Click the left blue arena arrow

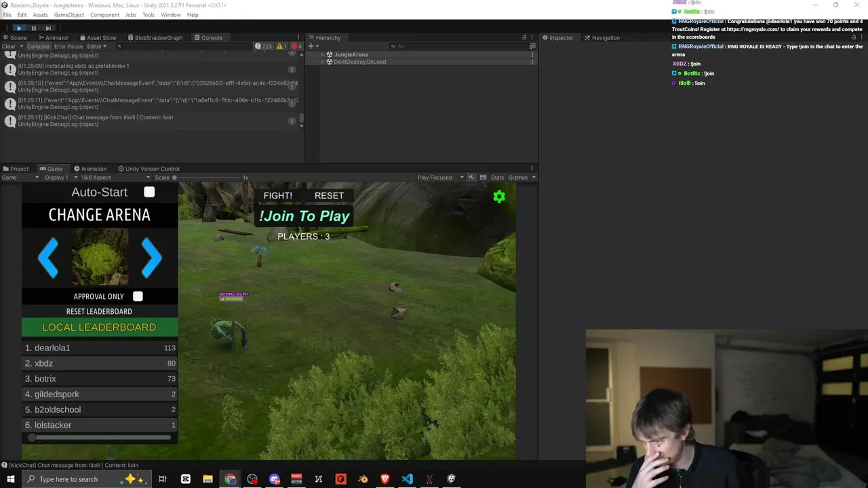coord(48,258)
